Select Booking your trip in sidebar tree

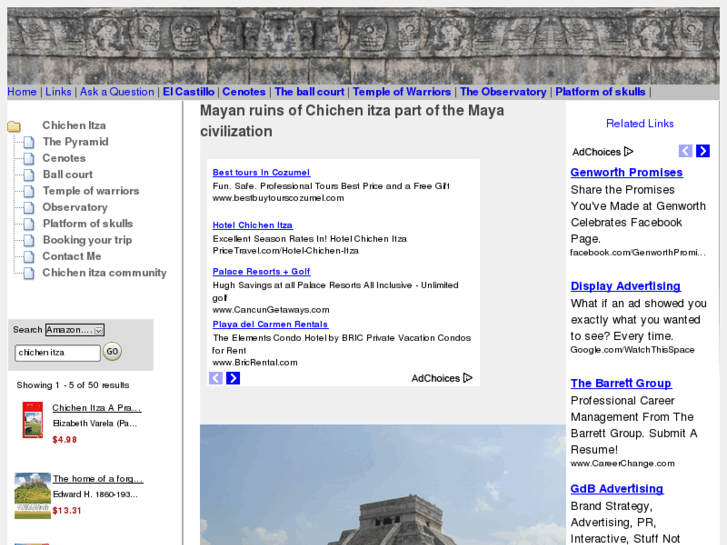[x=87, y=240]
